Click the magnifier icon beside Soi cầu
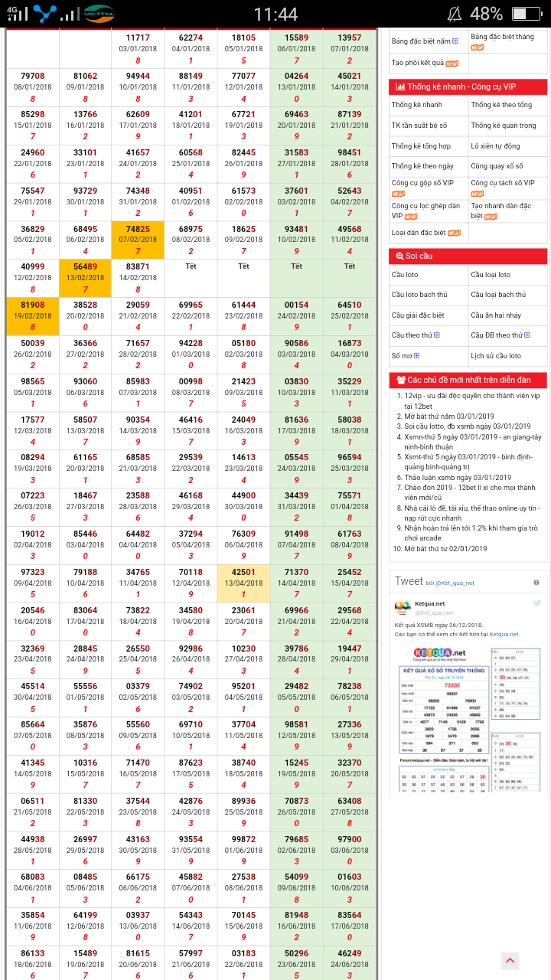Image resolution: width=551 pixels, height=980 pixels. [x=400, y=256]
